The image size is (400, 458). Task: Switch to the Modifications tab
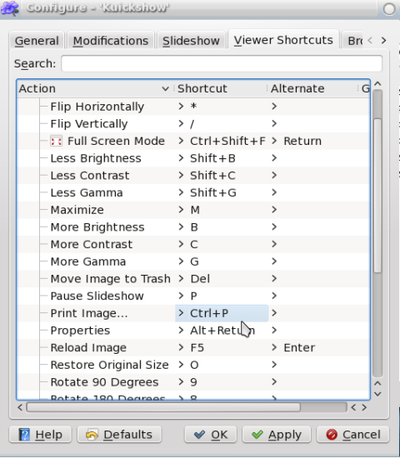tap(111, 41)
